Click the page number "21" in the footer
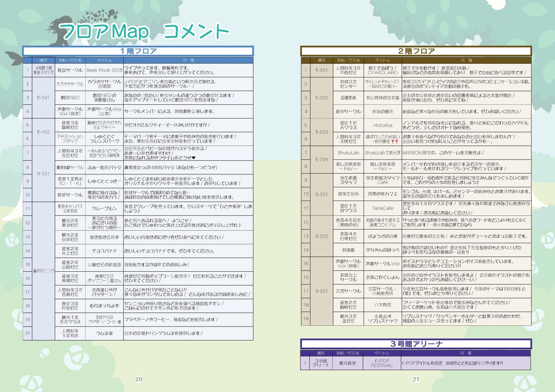 click(416, 379)
